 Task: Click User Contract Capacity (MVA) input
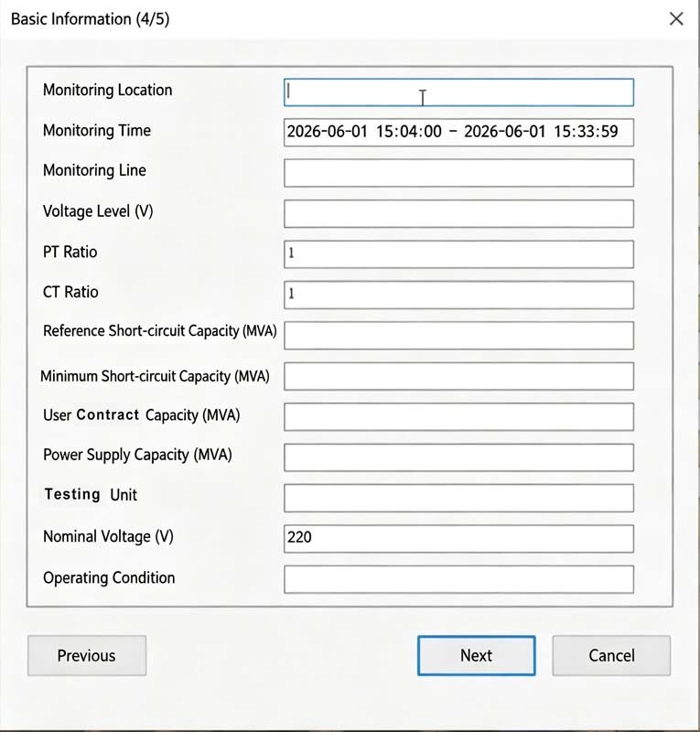(458, 417)
